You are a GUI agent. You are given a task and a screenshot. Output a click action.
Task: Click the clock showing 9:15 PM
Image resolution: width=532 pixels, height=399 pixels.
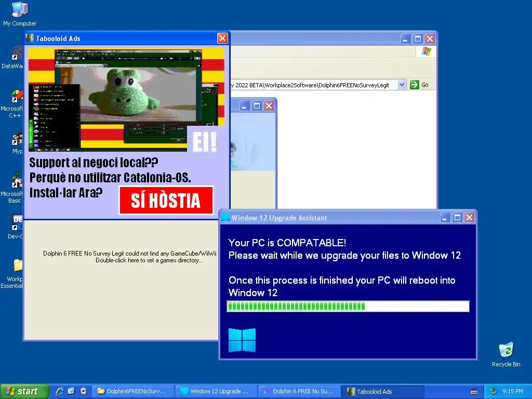coord(513,391)
